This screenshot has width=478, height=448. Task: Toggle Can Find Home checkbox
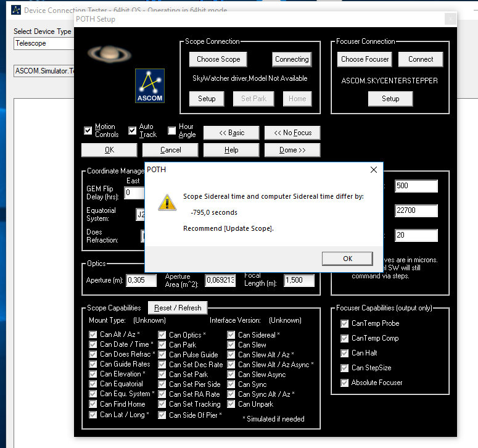coord(93,404)
